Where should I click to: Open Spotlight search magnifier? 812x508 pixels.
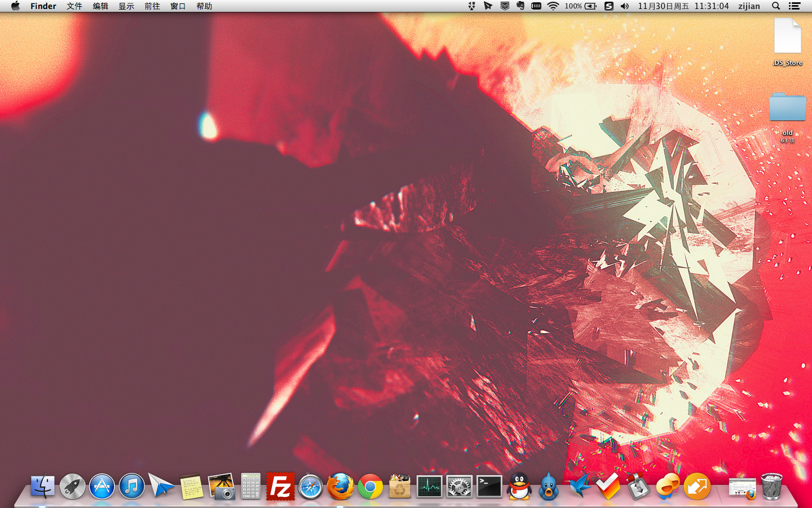click(776, 6)
